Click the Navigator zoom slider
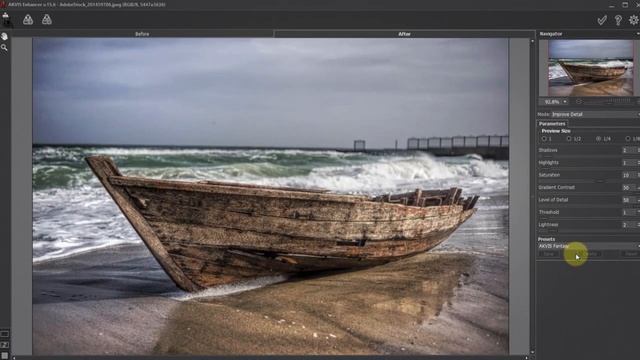 point(610,102)
